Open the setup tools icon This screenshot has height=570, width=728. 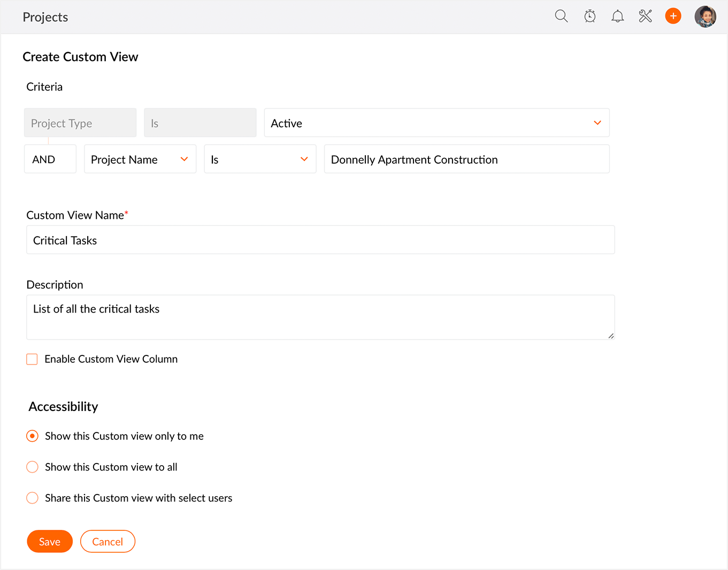pos(646,16)
